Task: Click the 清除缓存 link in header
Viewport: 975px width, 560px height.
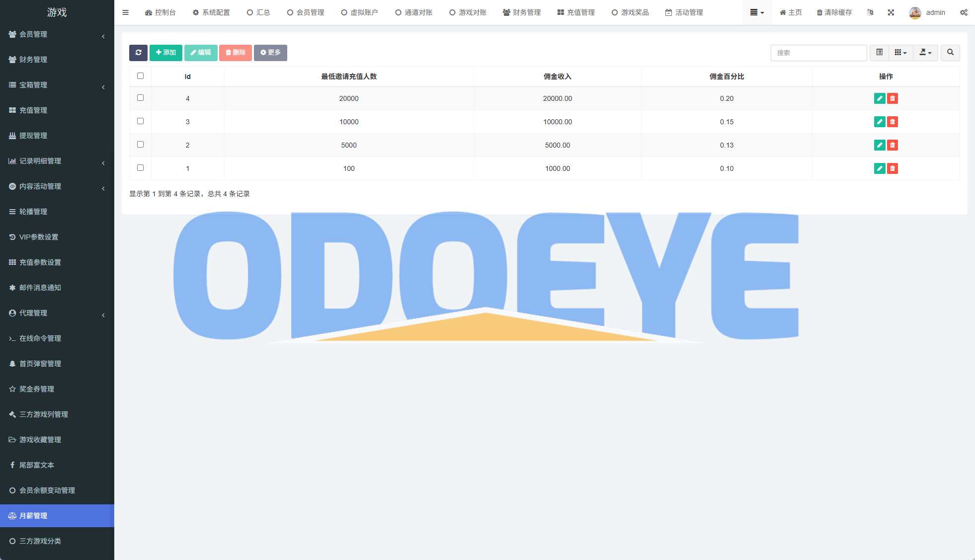Action: click(834, 12)
